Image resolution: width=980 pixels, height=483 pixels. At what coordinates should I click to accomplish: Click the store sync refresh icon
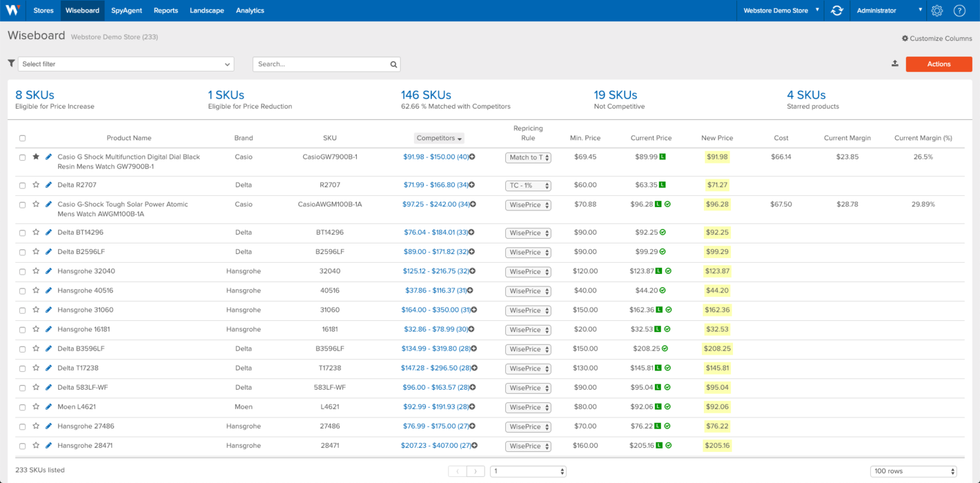click(837, 10)
